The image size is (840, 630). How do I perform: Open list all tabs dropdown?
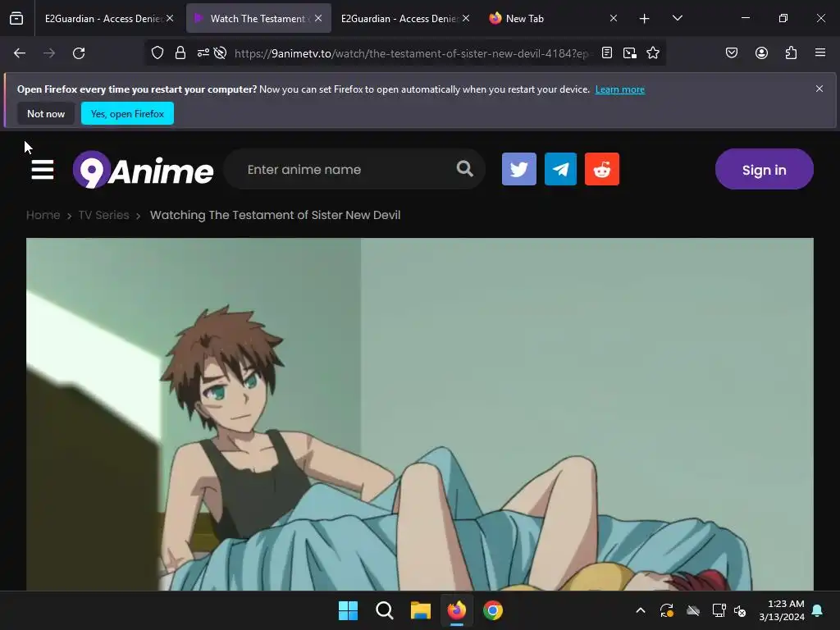click(x=677, y=18)
